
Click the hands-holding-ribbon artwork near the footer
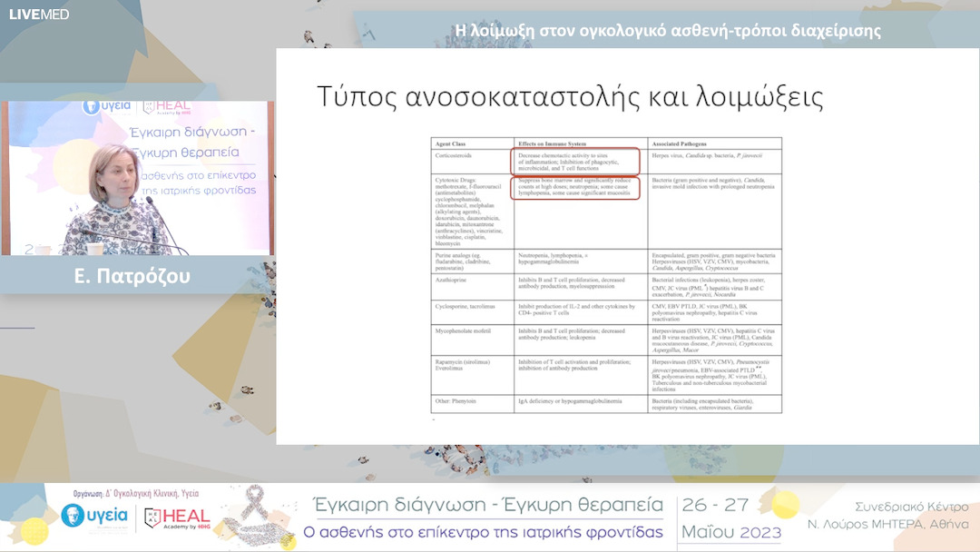tap(257, 530)
